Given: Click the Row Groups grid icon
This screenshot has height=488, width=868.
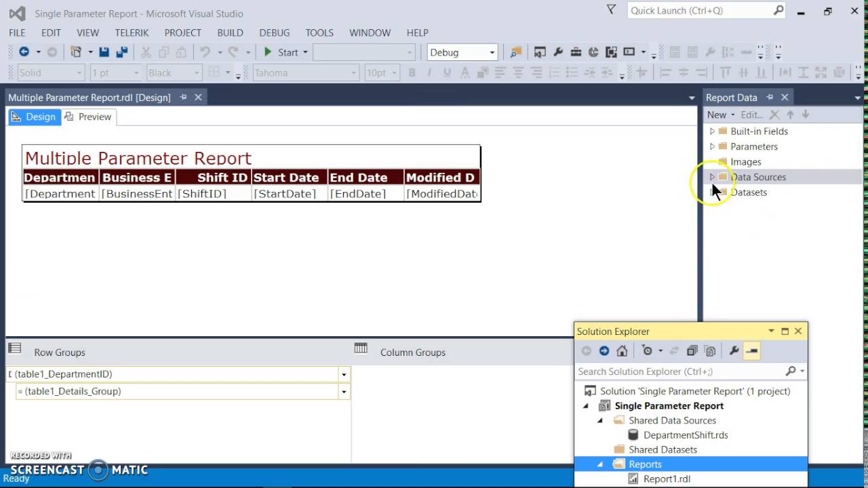Looking at the screenshot, I should click(x=15, y=348).
